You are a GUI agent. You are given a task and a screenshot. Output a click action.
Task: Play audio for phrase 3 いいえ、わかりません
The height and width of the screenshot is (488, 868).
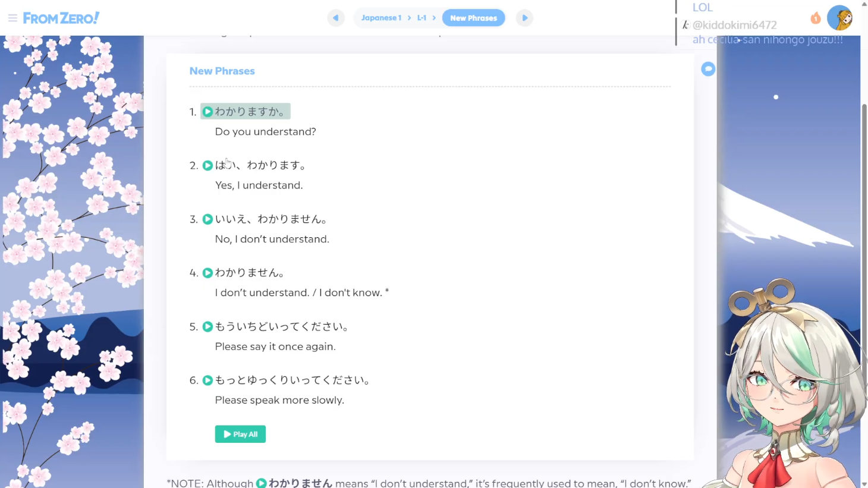point(207,219)
